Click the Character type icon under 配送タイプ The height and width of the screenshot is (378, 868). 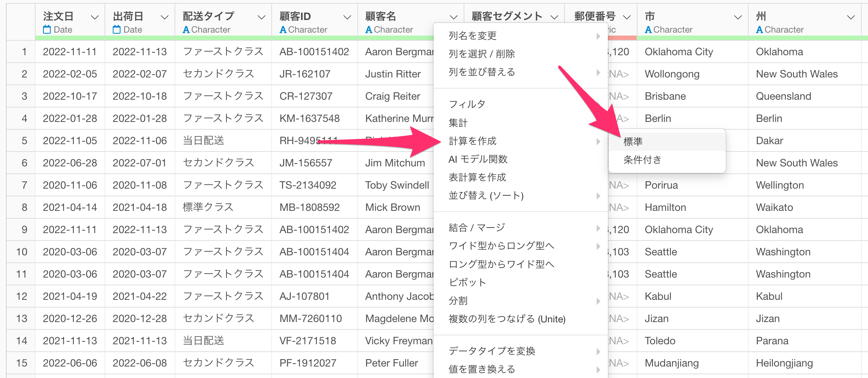coord(186,30)
